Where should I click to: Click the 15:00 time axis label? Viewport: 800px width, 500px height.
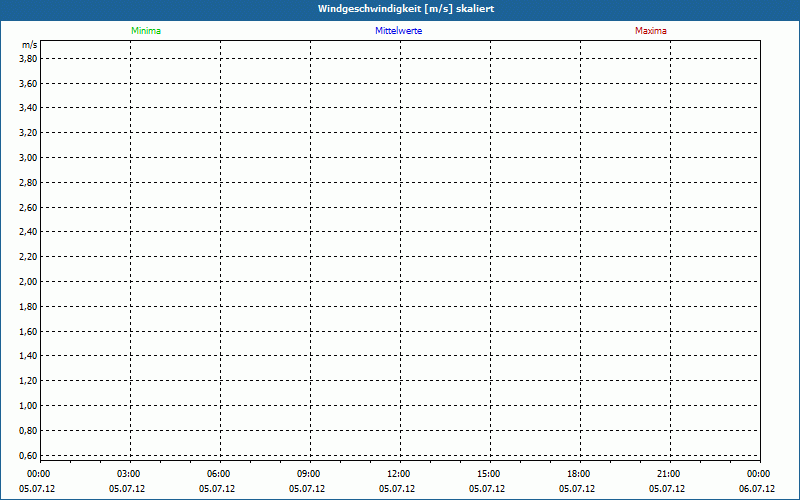[x=488, y=474]
